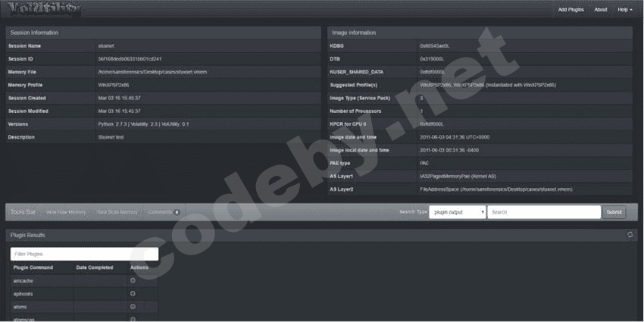Click the Session ID value
644x322 pixels.
[x=130, y=59]
